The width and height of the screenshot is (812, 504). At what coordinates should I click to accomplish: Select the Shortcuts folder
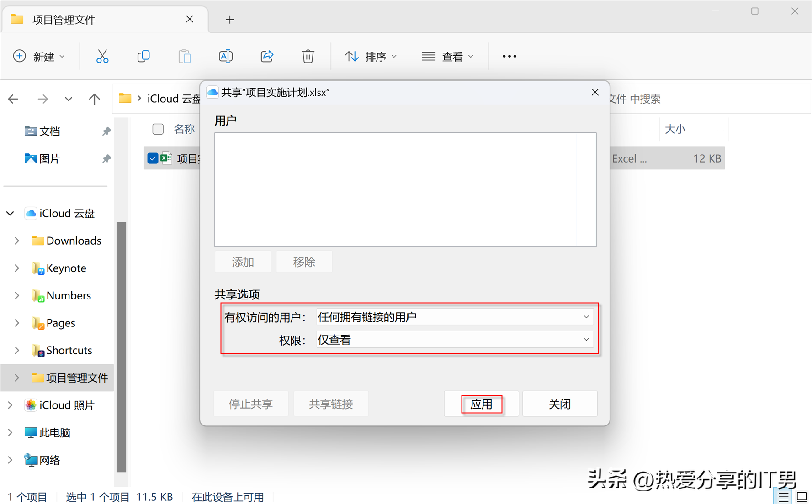point(62,350)
